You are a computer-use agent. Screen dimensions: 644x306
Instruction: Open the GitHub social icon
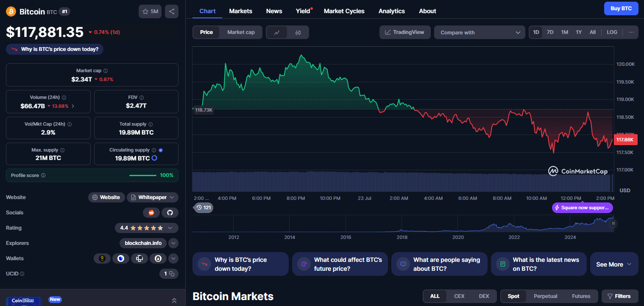pyautogui.click(x=170, y=213)
